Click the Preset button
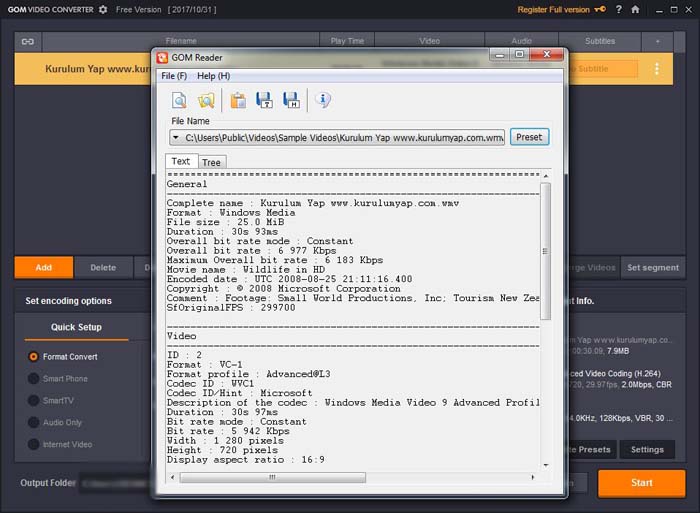Screen dimensions: 700x513 click(x=529, y=137)
